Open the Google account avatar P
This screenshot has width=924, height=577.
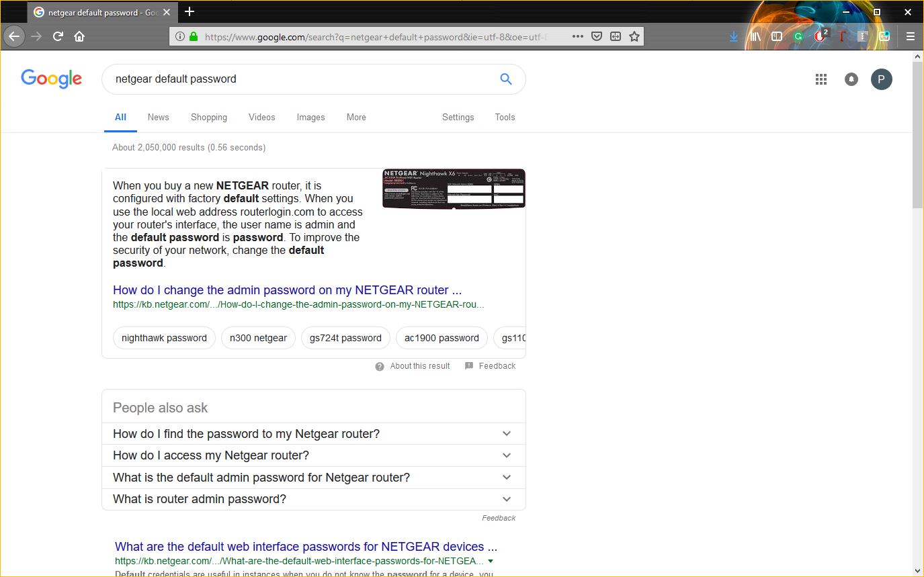[x=882, y=79]
